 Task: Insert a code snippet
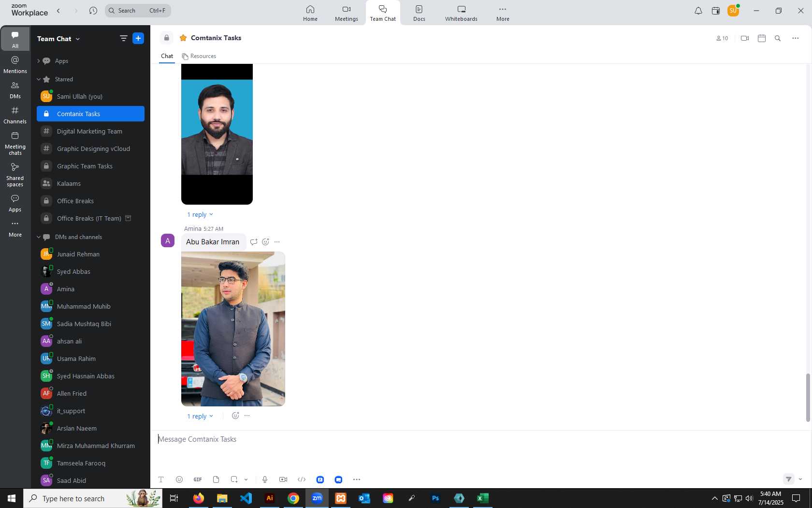302,479
